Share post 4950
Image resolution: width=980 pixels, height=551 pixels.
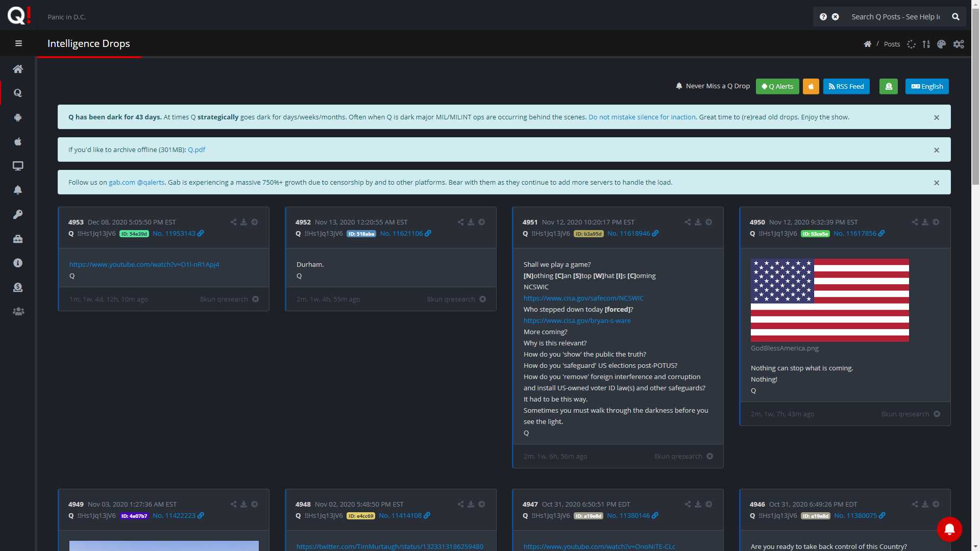tap(915, 222)
